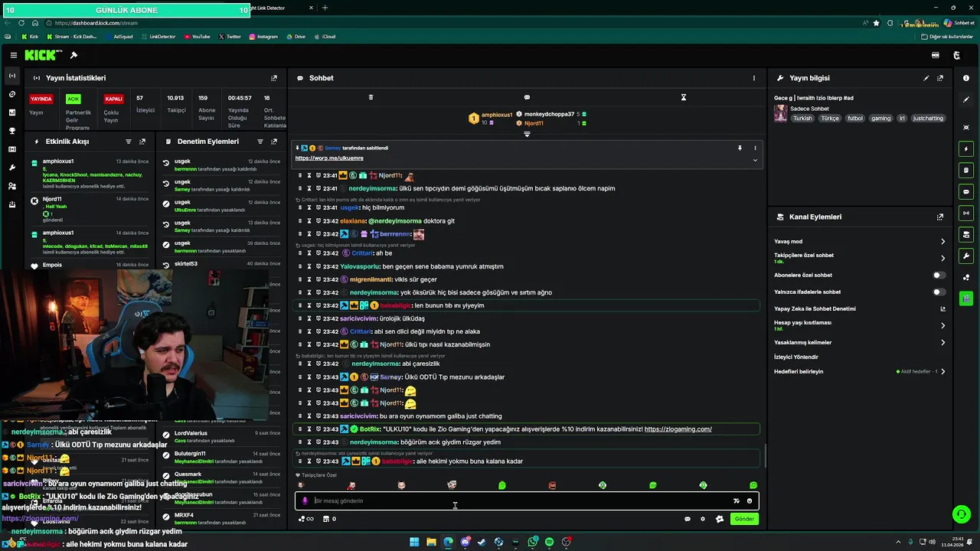The height and width of the screenshot is (551, 980).
Task: Open WhatsApp from the Windows taskbar
Action: pos(533,542)
